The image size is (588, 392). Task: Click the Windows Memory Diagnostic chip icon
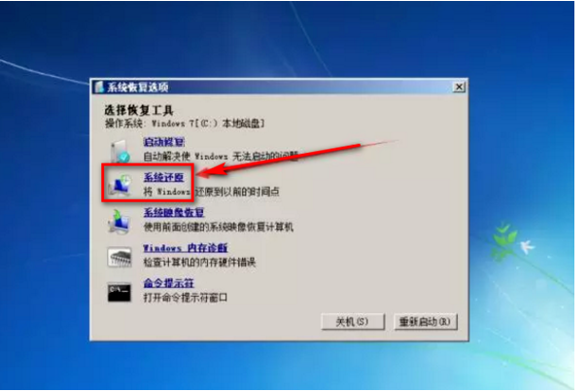[120, 257]
